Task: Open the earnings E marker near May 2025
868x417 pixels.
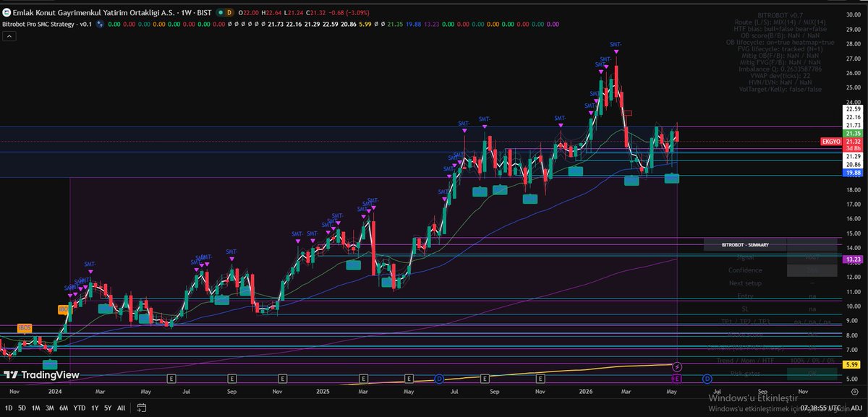Action: (x=409, y=378)
